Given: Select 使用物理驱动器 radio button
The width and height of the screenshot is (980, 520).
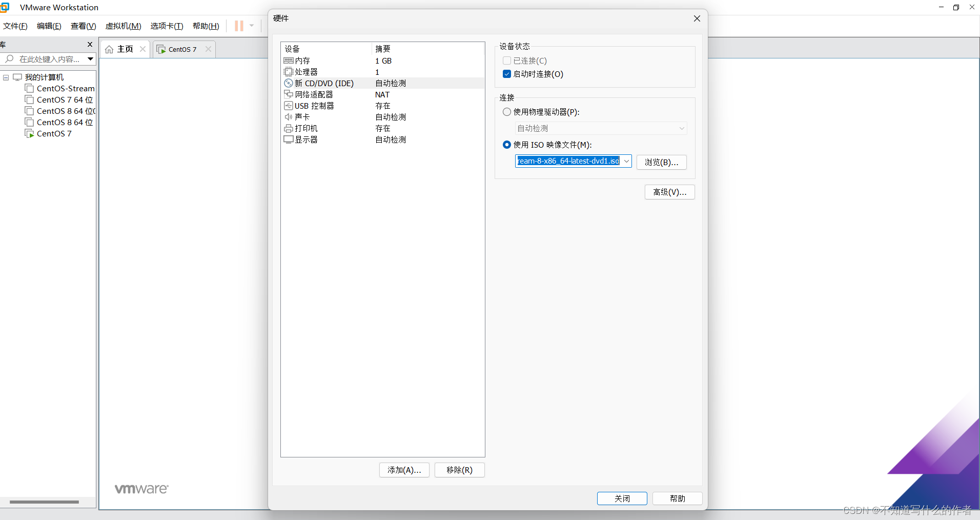Looking at the screenshot, I should pyautogui.click(x=507, y=112).
